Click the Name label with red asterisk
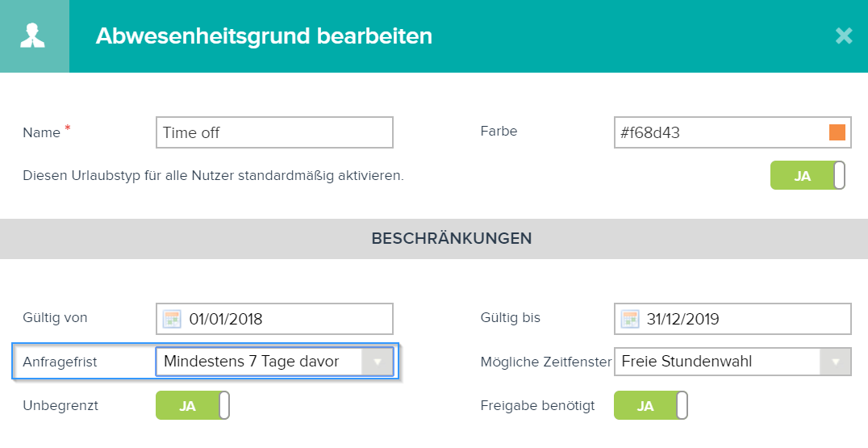 tap(47, 132)
